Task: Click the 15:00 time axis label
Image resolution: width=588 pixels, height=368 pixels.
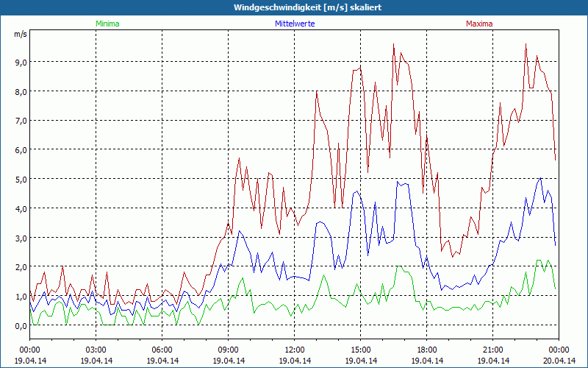Action: [x=361, y=350]
